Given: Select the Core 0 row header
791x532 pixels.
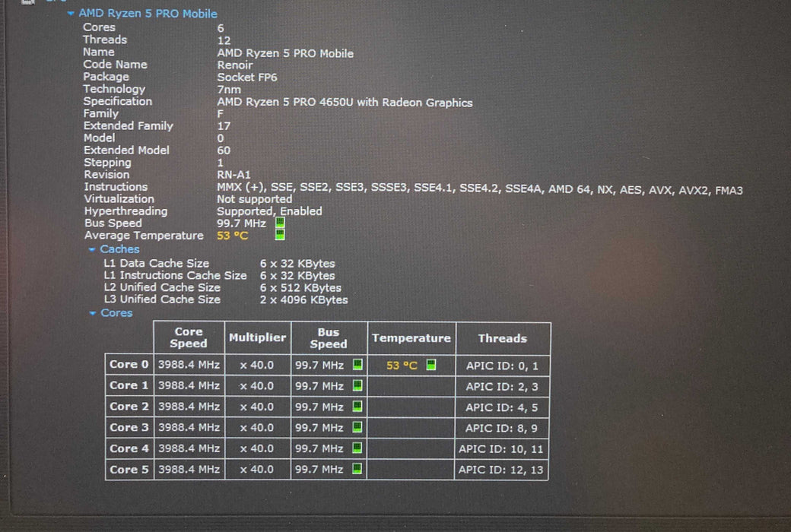Looking at the screenshot, I should tap(129, 365).
